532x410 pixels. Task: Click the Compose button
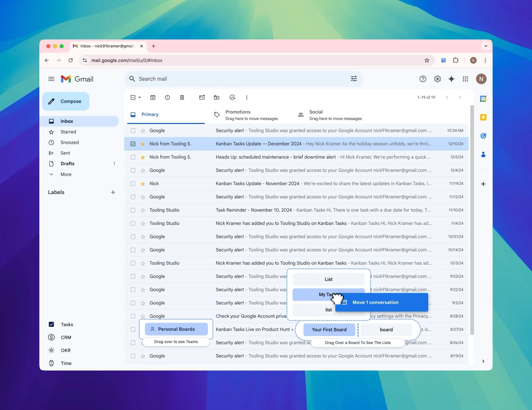(66, 101)
